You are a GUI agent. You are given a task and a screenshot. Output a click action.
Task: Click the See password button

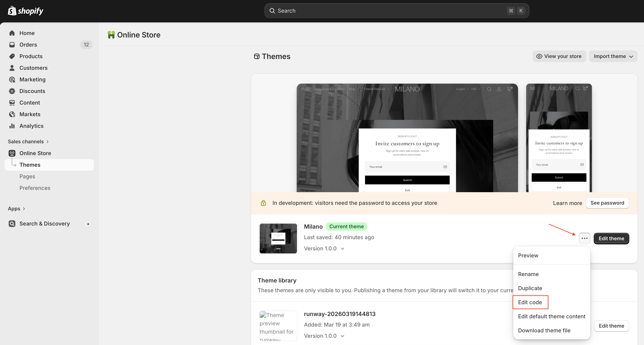(x=608, y=203)
